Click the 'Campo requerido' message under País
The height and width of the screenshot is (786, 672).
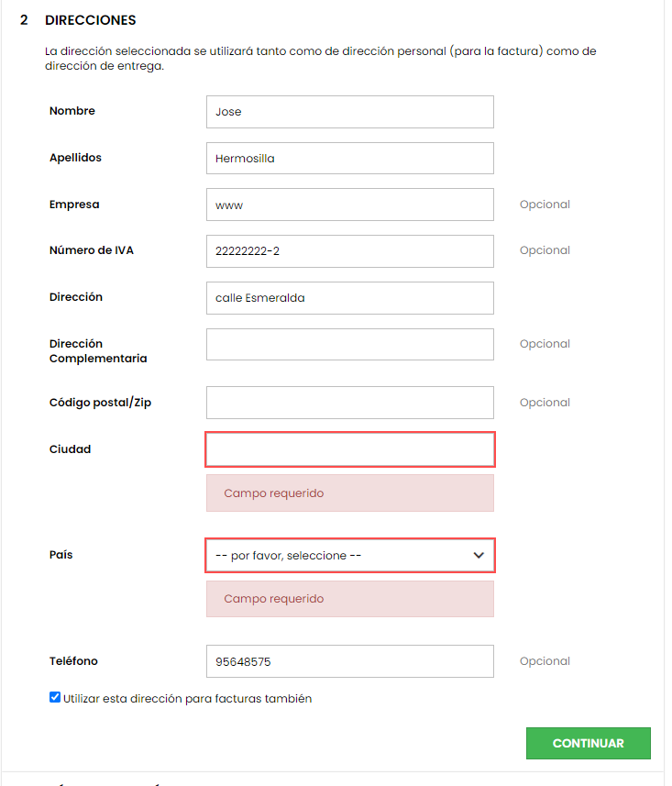click(274, 599)
